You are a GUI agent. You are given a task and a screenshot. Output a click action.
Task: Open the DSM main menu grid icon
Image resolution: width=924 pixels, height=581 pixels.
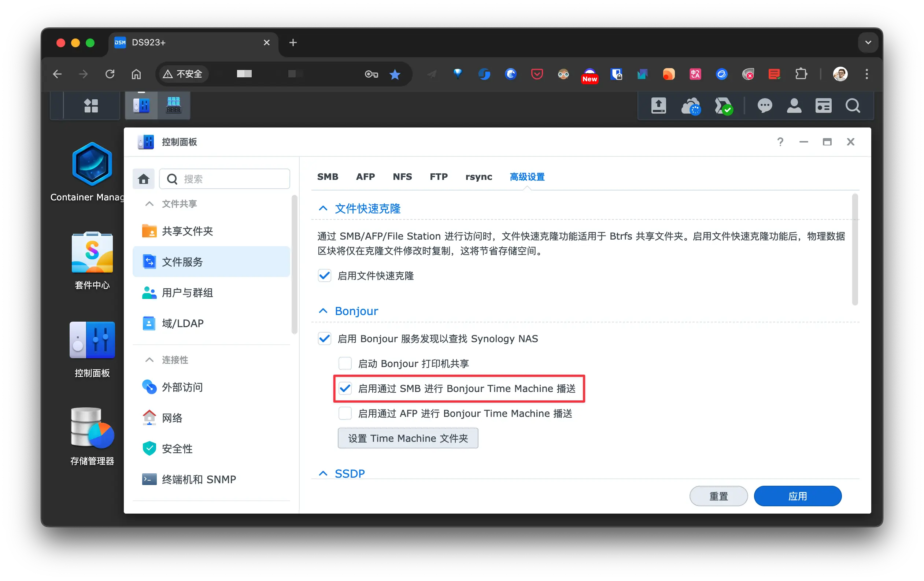coord(91,106)
